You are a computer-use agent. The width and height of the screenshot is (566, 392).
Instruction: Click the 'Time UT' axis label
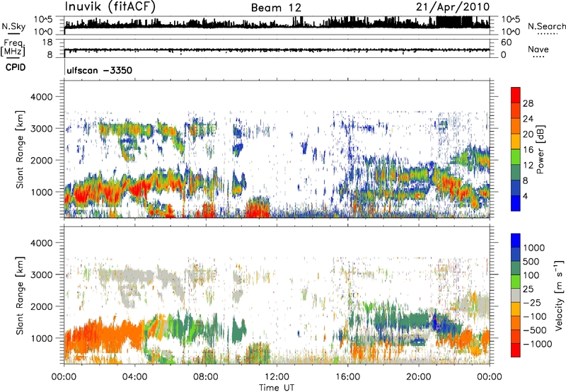(277, 388)
